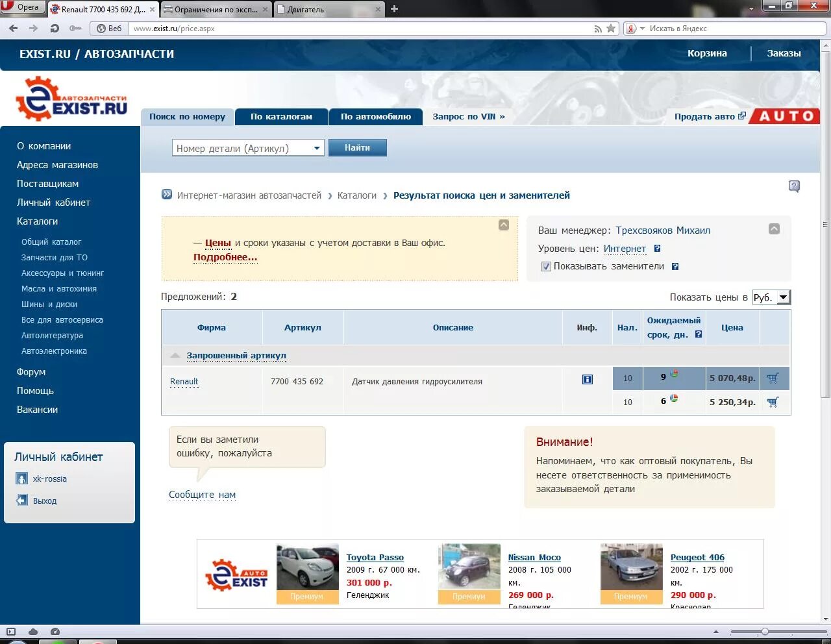Click the Opera Turbo speedometer icon

[55, 632]
